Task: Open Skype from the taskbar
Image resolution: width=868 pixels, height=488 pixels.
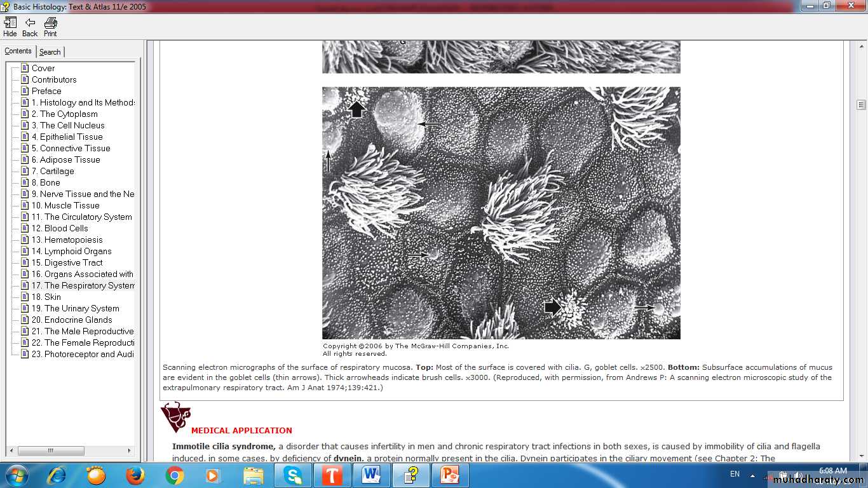Action: tap(292, 475)
